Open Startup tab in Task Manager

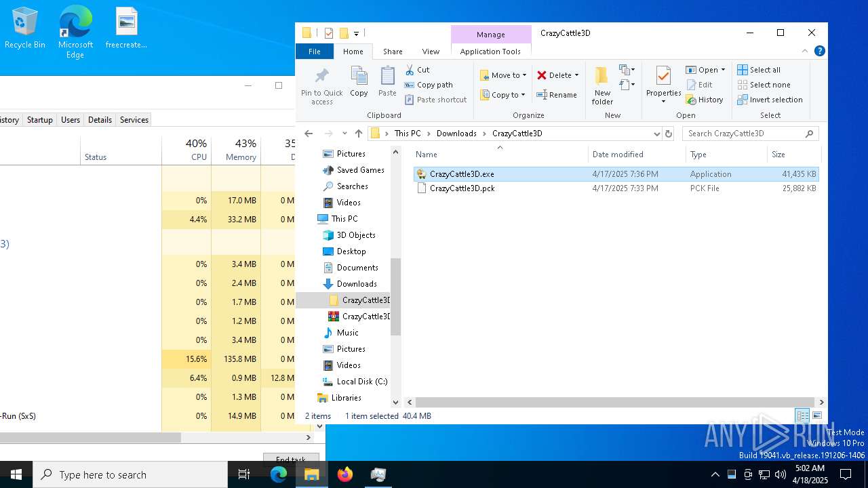(40, 120)
